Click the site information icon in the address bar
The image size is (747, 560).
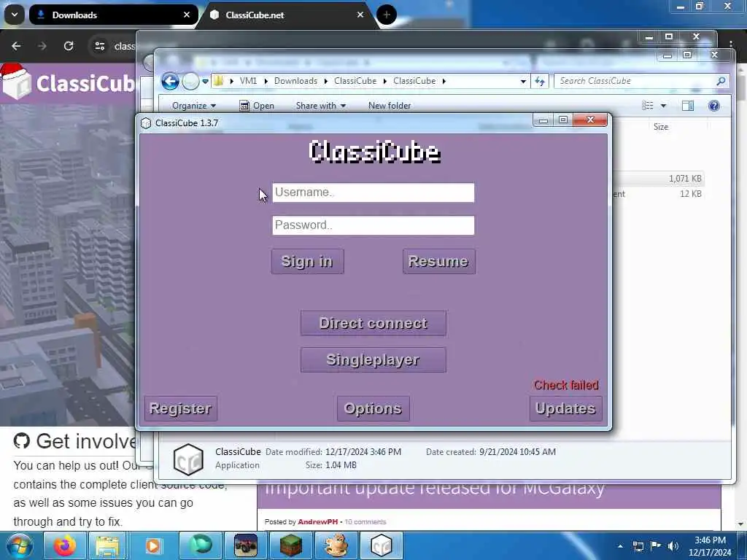coord(99,46)
